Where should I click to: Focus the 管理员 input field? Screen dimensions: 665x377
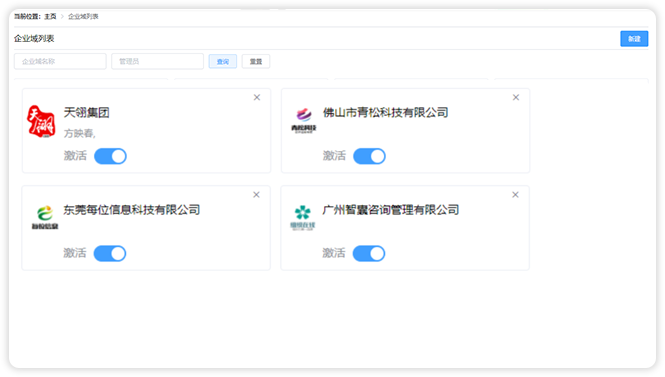157,61
